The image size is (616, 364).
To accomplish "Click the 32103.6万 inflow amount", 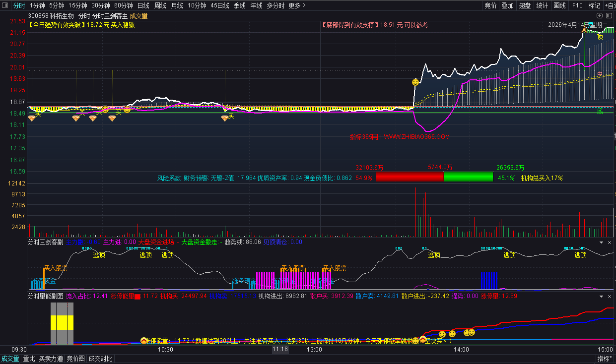I will [369, 168].
